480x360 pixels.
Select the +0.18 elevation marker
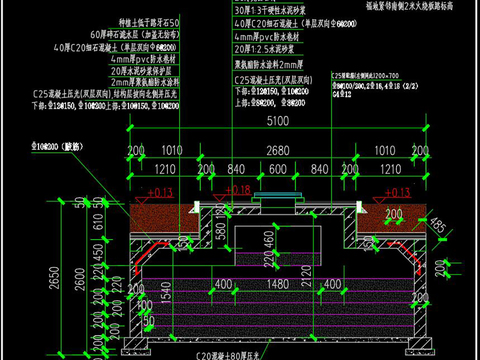238,190
